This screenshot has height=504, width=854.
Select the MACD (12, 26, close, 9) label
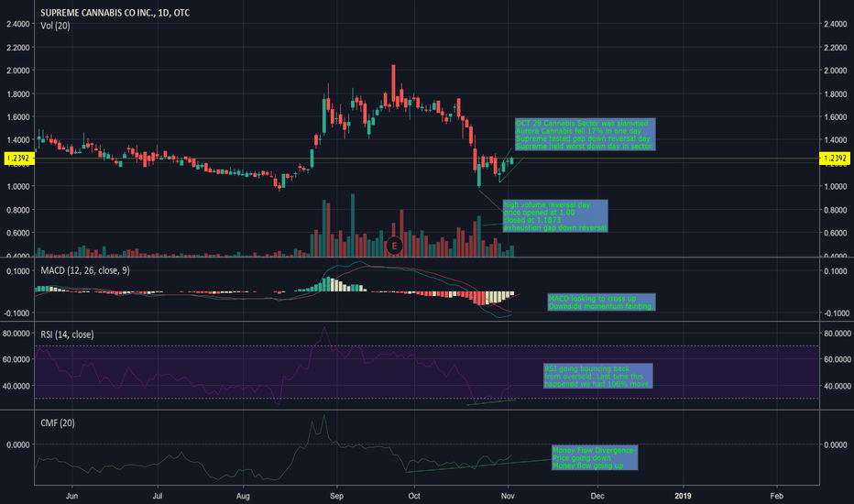point(85,270)
